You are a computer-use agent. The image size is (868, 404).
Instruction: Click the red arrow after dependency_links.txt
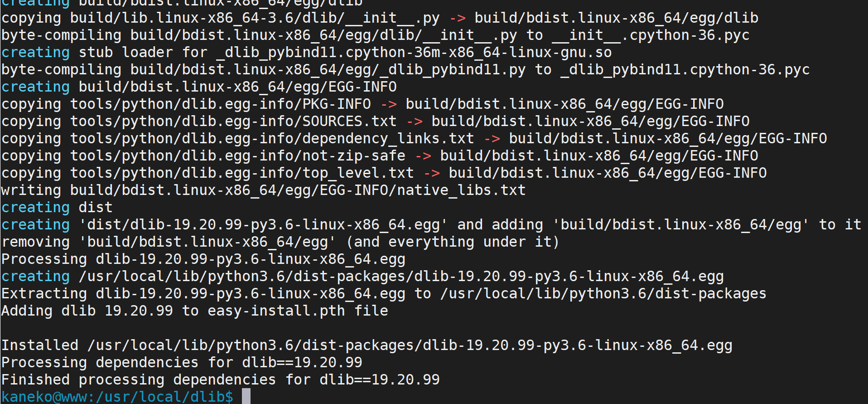click(492, 138)
